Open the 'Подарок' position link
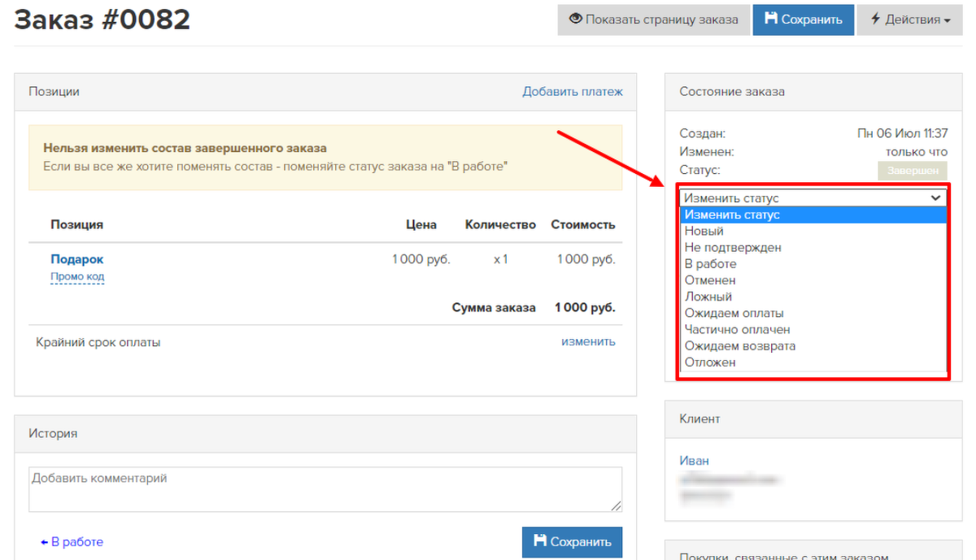This screenshot has width=976, height=560. coord(77,259)
